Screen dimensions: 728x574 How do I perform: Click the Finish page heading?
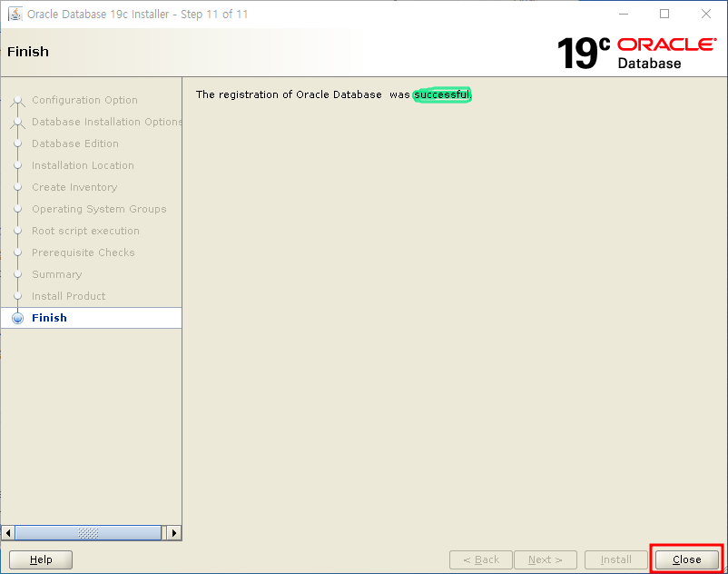coord(28,52)
